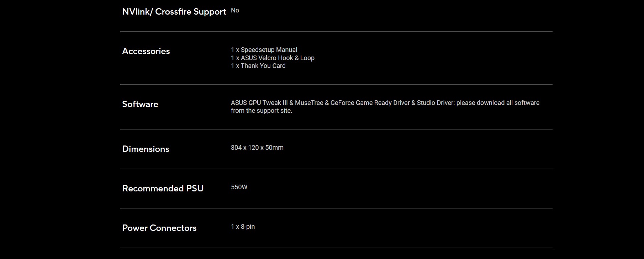Screen dimensions: 644x259
Task: Click the ASUS GPU Tweak III text
Action: click(259, 103)
